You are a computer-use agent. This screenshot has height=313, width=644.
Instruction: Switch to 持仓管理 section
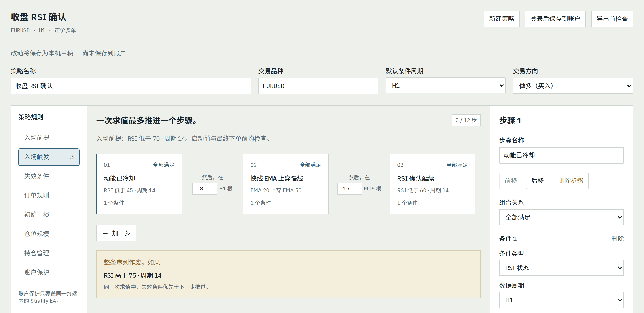49,253
